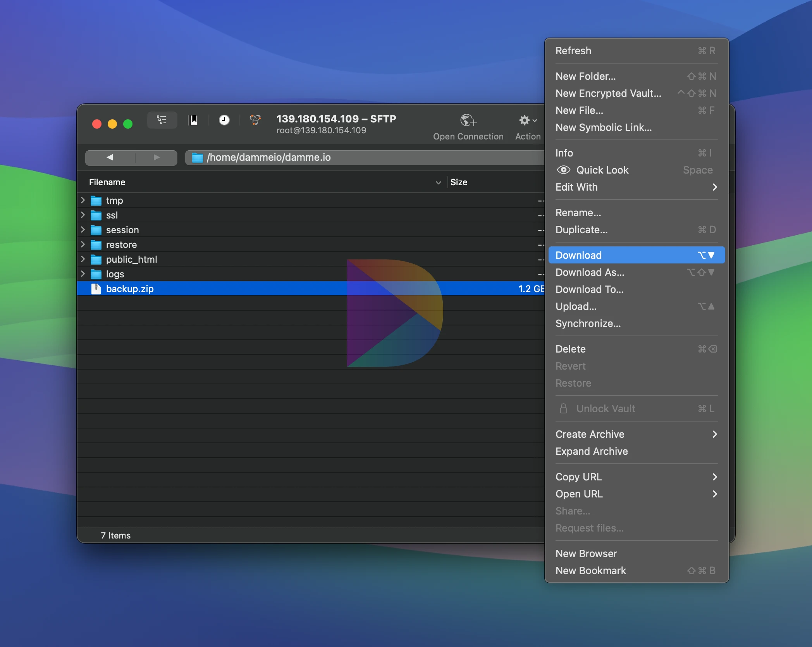812x647 pixels.
Task: Select the Info menu item
Action: [x=637, y=153]
